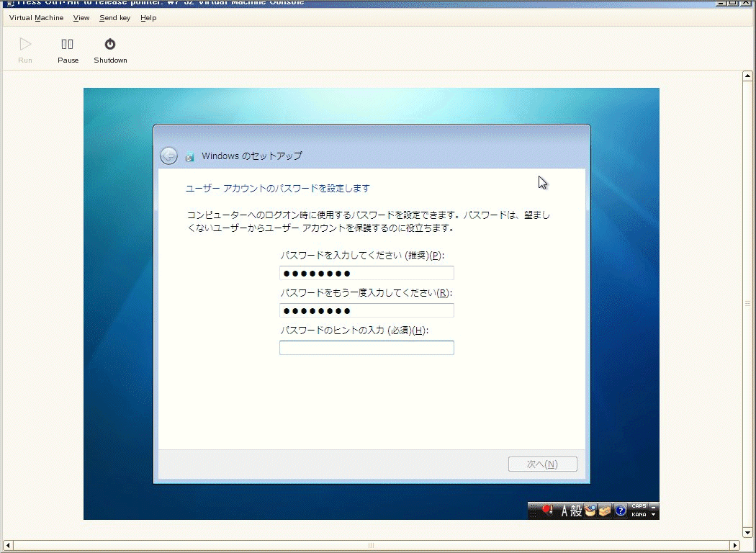
Task: Click the Shutdown power icon
Action: (110, 45)
